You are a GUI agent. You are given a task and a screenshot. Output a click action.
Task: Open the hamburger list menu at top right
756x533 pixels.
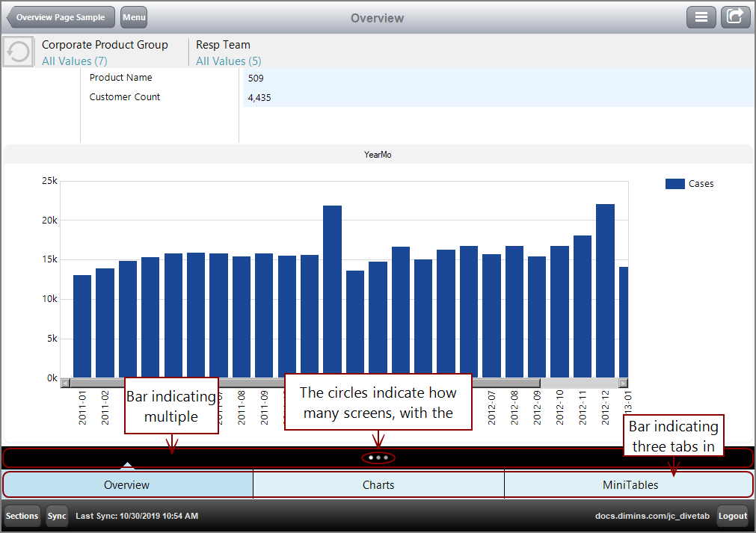tap(701, 16)
